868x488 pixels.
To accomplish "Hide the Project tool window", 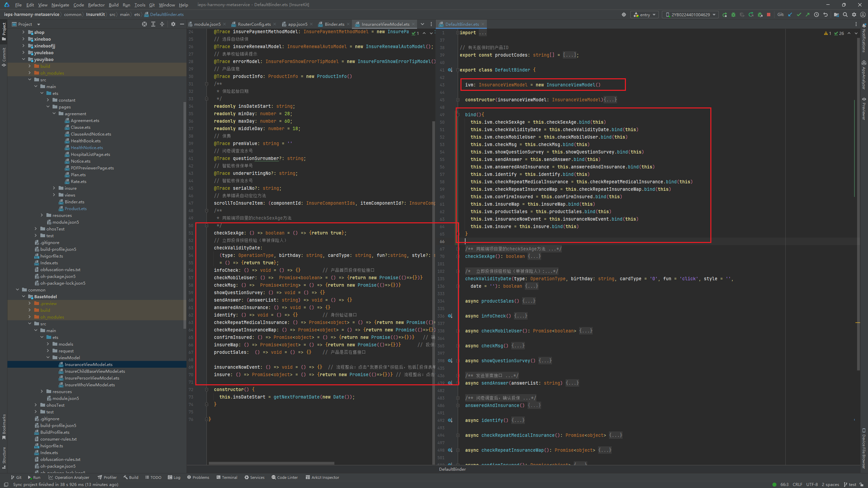I will tap(182, 24).
